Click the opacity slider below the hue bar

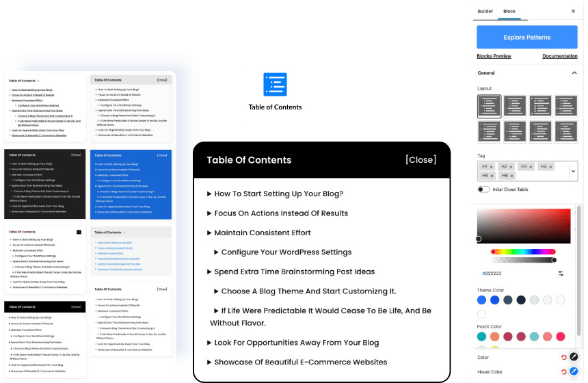pyautogui.click(x=523, y=260)
